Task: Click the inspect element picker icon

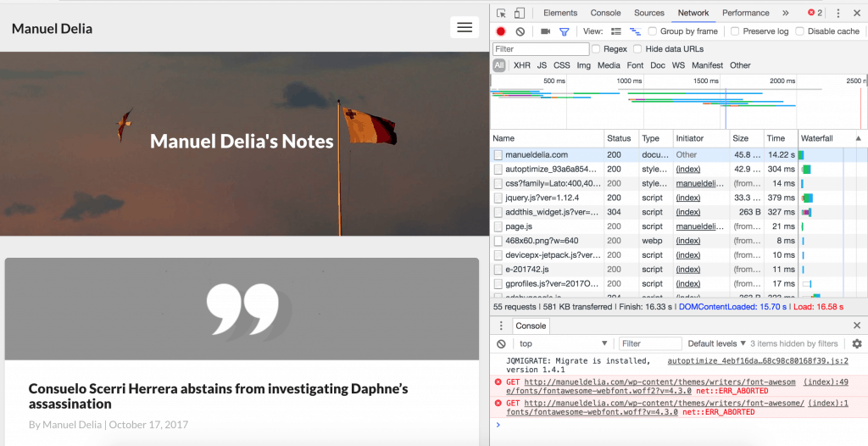Action: (x=502, y=13)
